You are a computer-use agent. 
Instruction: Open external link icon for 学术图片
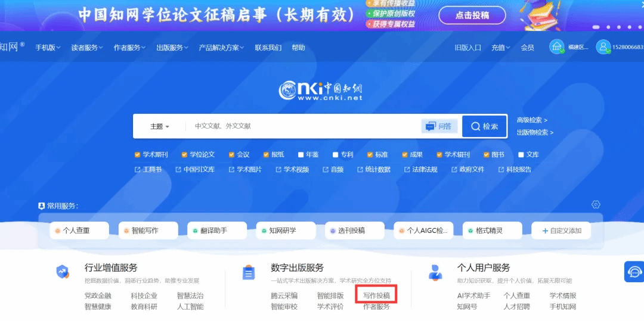231,169
